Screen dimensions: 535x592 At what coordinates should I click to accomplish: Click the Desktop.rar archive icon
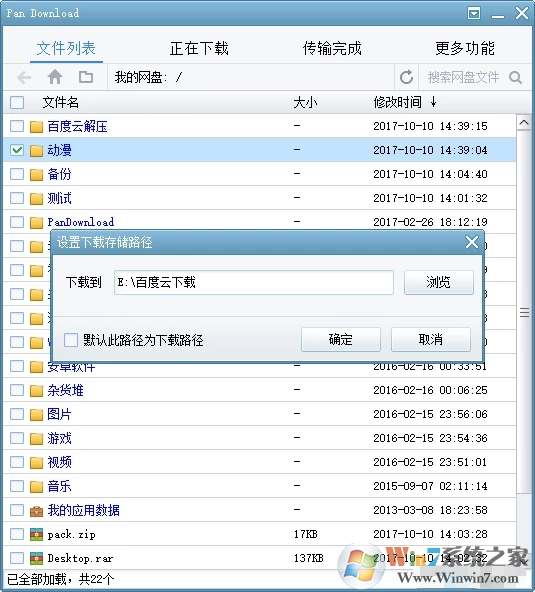pyautogui.click(x=36, y=558)
